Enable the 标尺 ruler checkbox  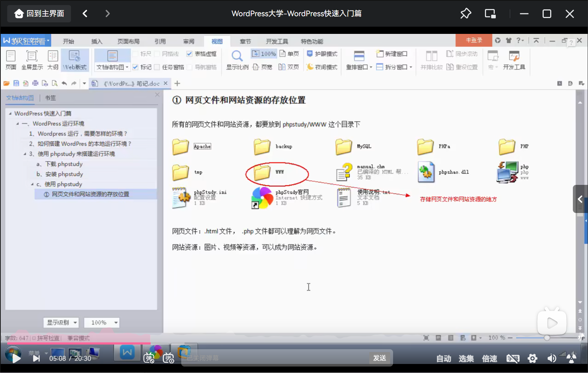136,54
